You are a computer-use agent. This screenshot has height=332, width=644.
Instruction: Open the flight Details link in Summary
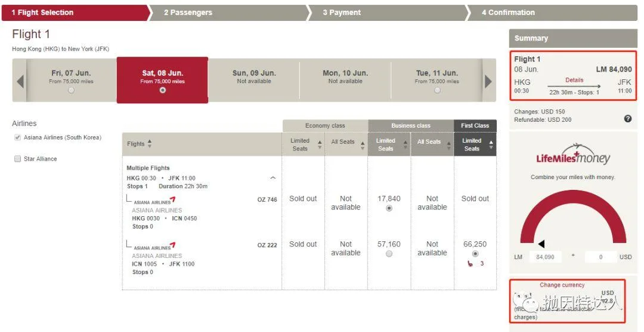[x=574, y=80]
